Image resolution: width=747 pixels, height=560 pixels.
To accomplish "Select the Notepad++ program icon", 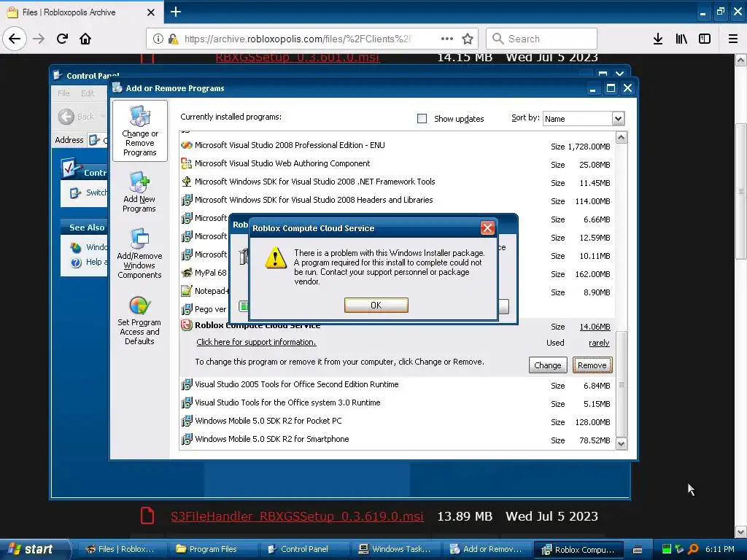I will click(x=186, y=291).
